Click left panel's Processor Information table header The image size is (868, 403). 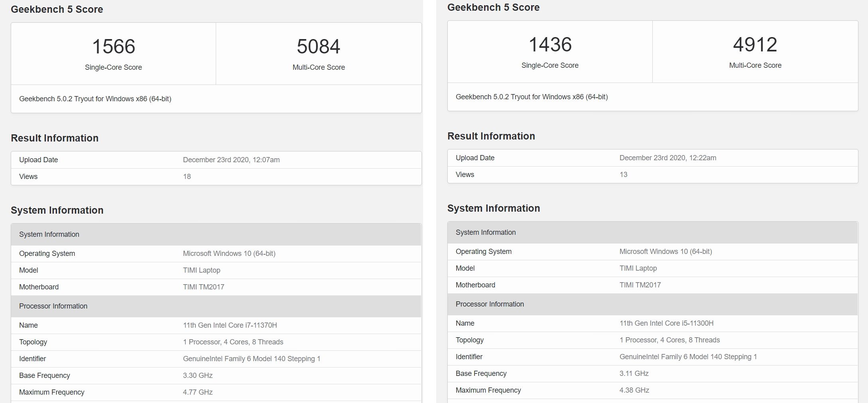pyautogui.click(x=216, y=306)
